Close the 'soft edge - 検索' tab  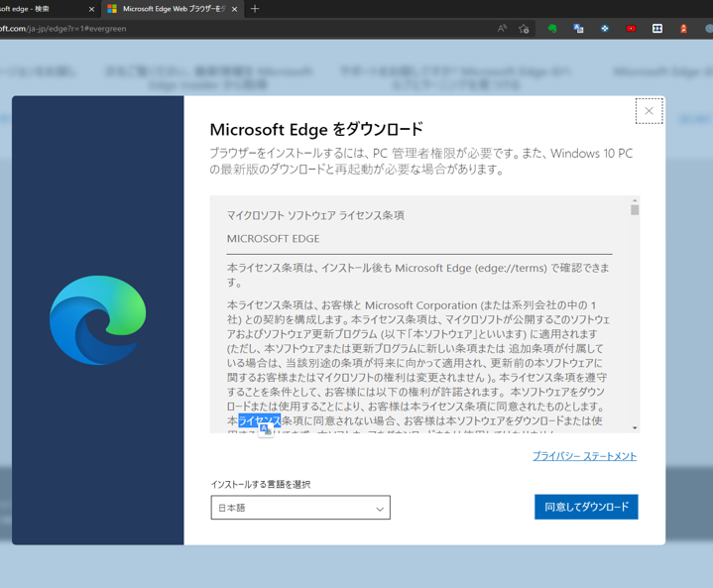tap(91, 9)
